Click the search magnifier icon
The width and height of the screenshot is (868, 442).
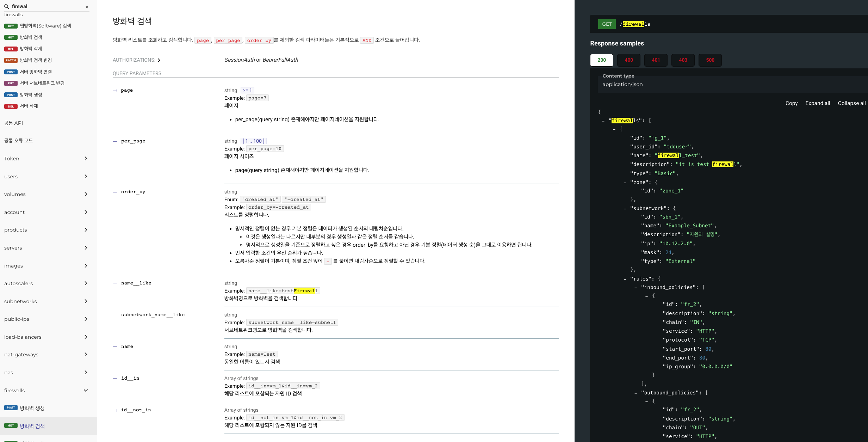[6, 6]
